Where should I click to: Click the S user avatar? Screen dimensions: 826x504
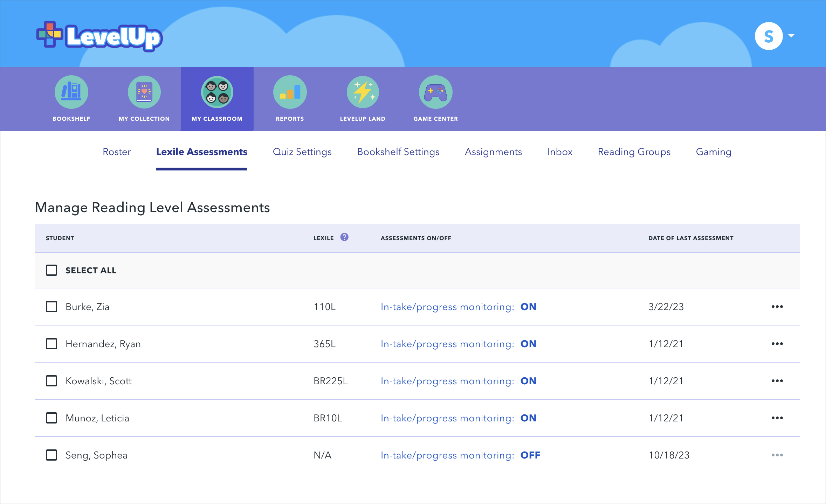[x=769, y=36]
